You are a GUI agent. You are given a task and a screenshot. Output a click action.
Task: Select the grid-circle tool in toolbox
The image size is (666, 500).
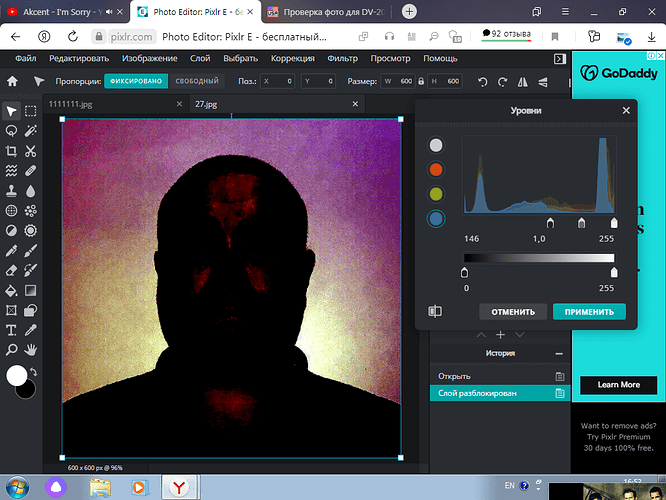click(x=11, y=211)
